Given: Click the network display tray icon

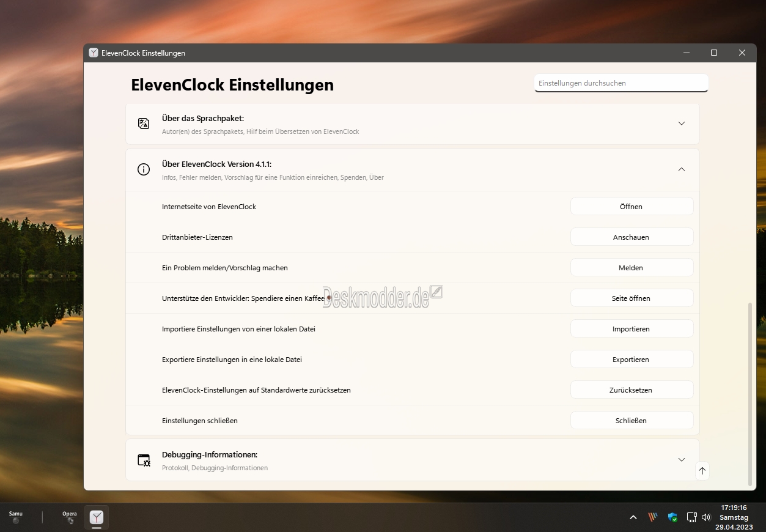Looking at the screenshot, I should click(x=692, y=517).
